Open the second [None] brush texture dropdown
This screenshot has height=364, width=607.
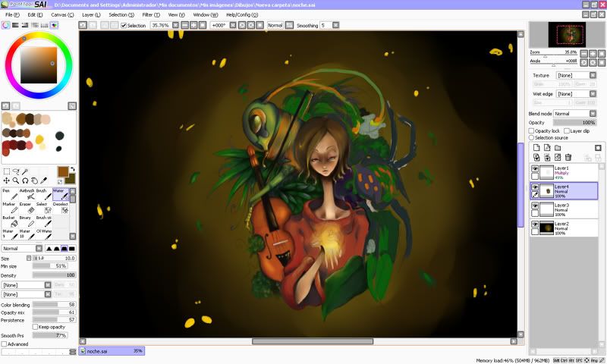coord(27,295)
